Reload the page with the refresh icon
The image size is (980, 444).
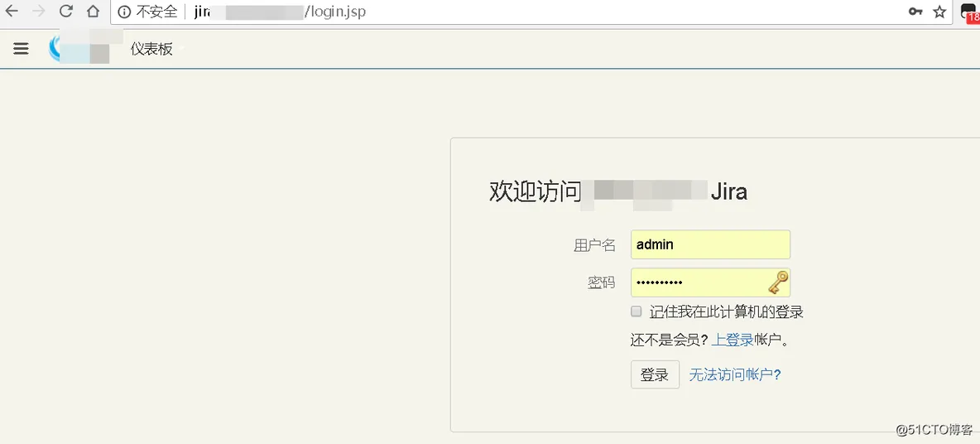65,12
